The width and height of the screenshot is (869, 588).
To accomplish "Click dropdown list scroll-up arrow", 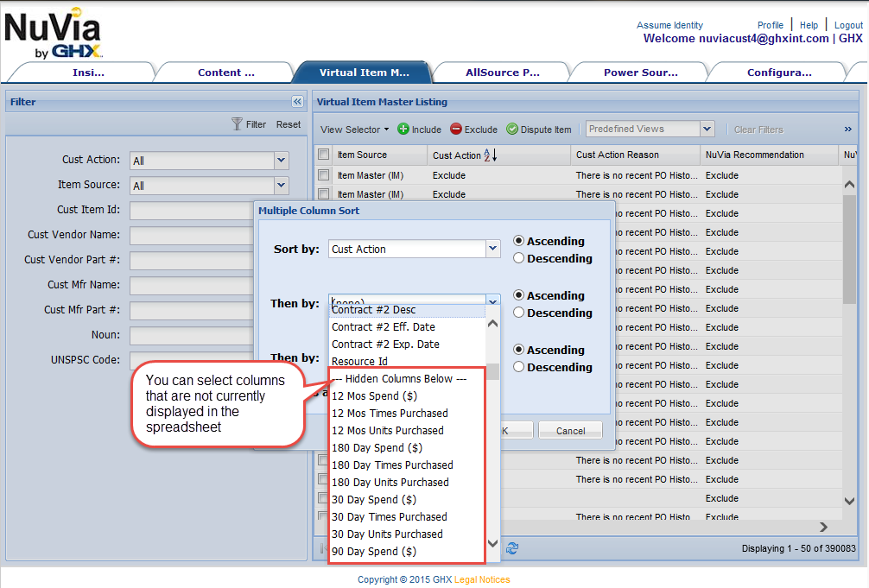I will click(x=492, y=324).
